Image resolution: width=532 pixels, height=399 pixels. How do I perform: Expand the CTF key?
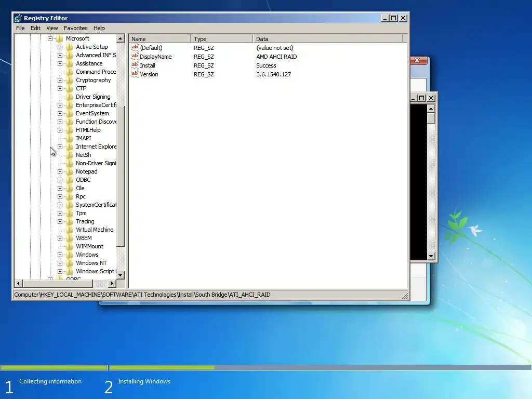coord(60,88)
